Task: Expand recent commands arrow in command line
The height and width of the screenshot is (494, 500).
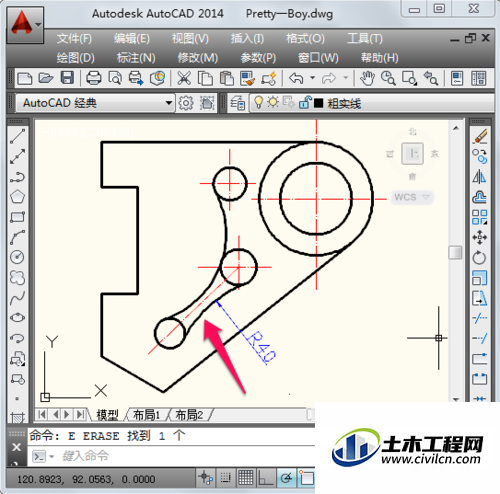Action: tap(51, 456)
